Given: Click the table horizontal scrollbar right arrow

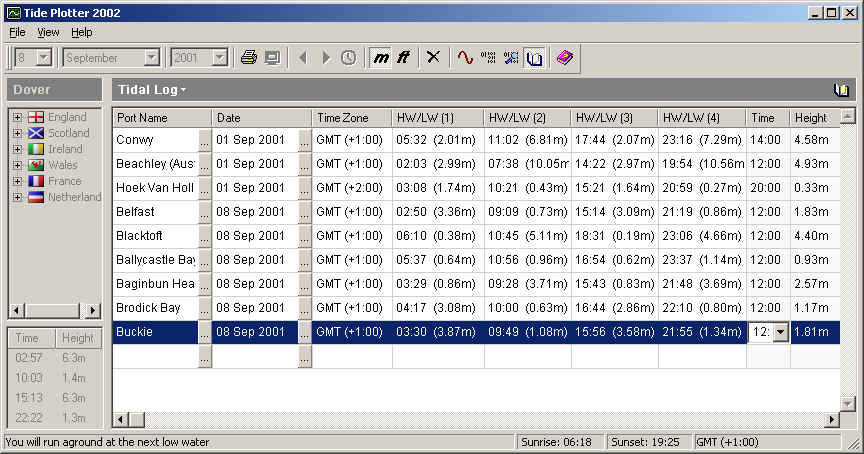Looking at the screenshot, I should click(x=831, y=419).
